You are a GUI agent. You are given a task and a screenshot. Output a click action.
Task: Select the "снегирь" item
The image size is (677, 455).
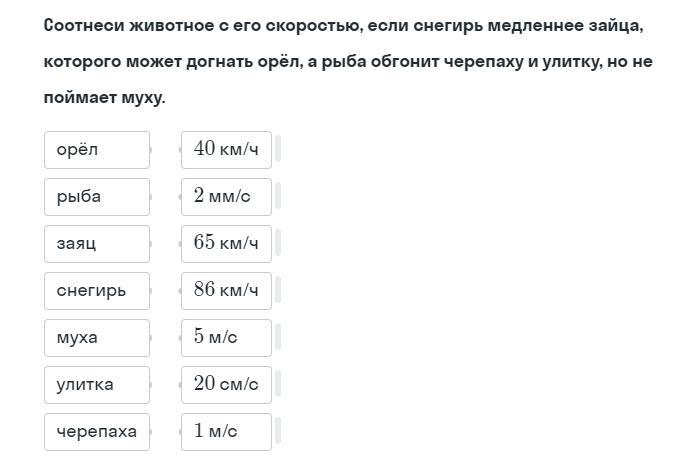pos(97,291)
